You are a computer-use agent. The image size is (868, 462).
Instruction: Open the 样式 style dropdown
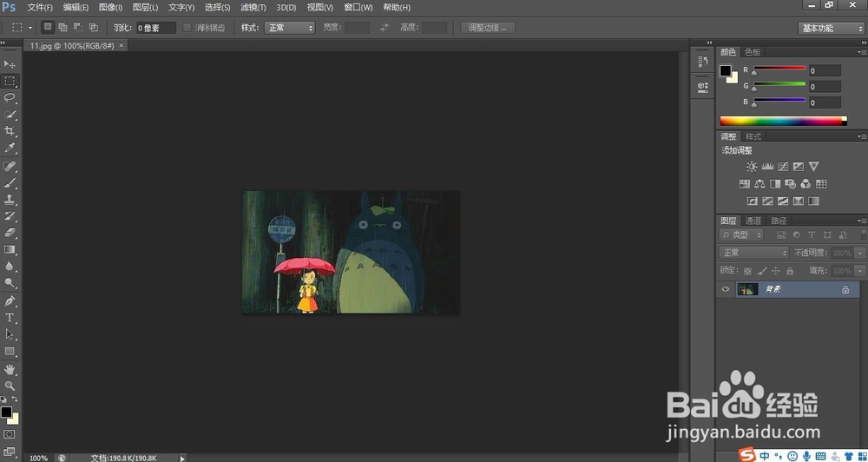coord(290,28)
